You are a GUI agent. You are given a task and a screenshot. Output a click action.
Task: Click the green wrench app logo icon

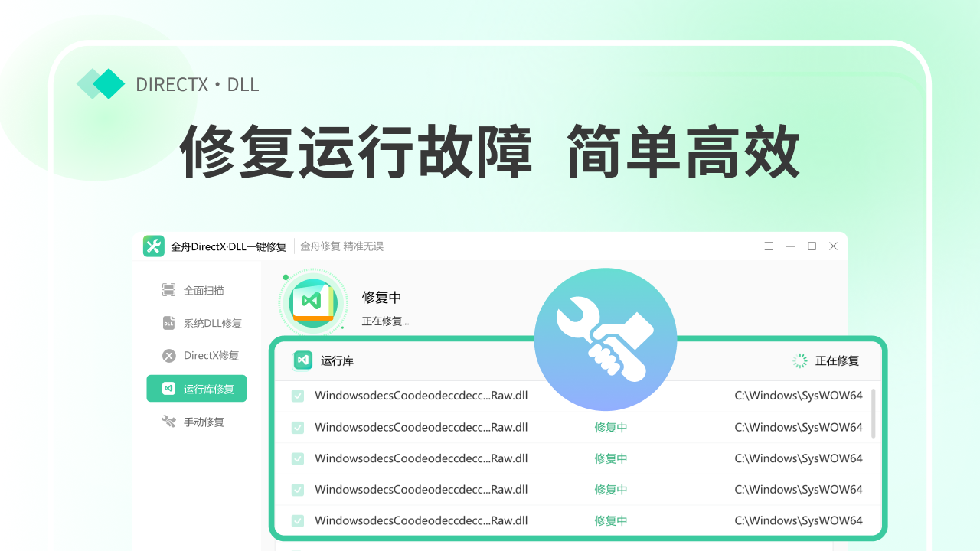coord(154,246)
